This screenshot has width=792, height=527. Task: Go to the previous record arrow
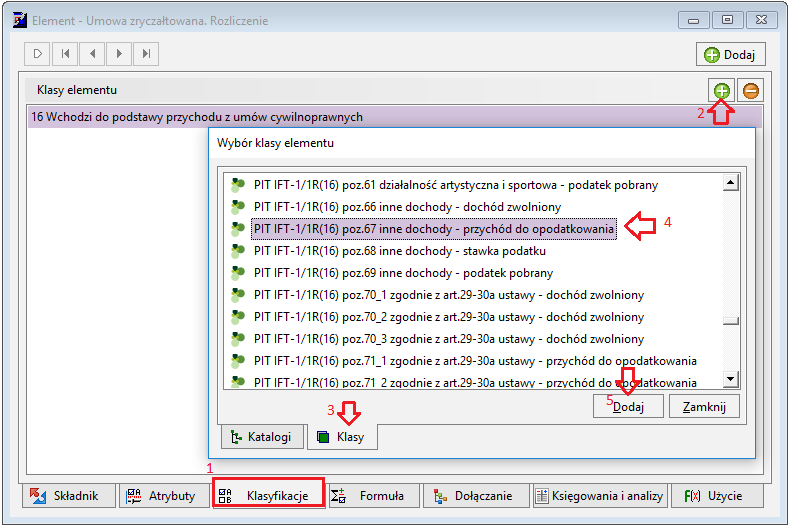point(92,54)
